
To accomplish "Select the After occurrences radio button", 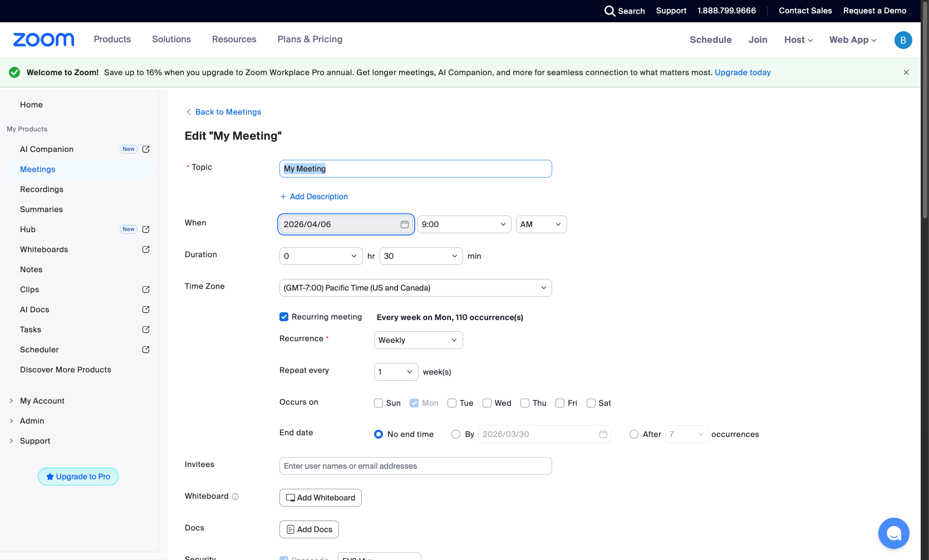I will tap(634, 434).
